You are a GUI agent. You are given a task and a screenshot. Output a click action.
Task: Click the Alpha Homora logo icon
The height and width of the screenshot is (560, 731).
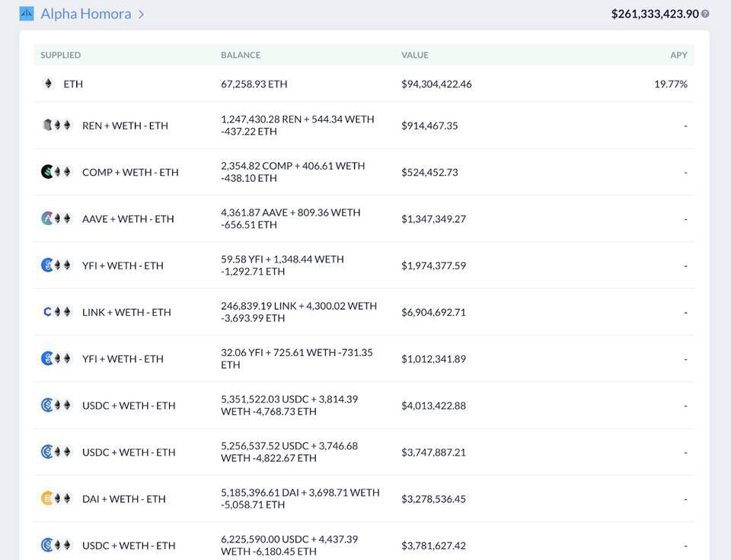pyautogui.click(x=27, y=14)
